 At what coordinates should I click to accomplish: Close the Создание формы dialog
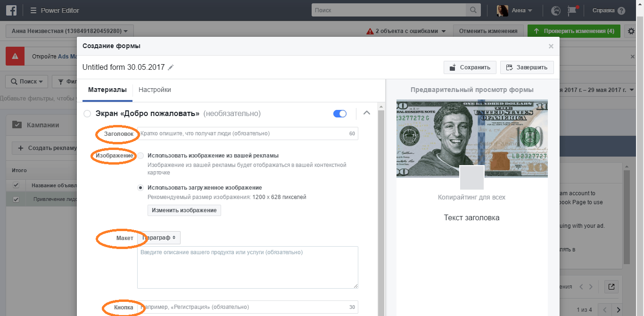tap(551, 46)
